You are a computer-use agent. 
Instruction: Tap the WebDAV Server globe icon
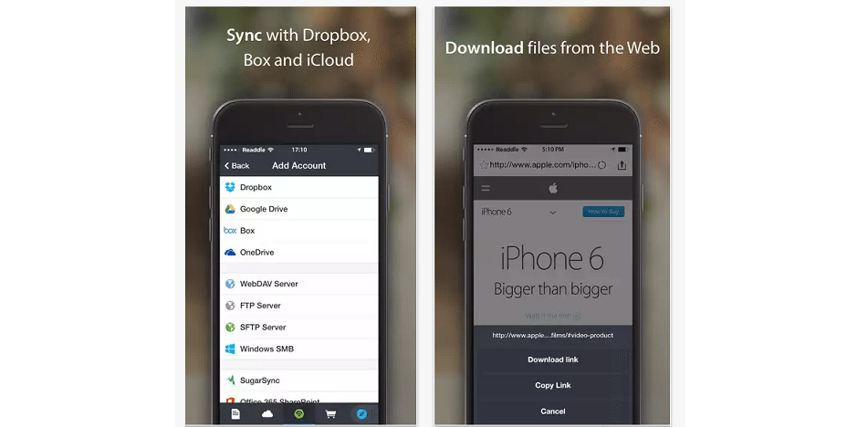pos(230,284)
